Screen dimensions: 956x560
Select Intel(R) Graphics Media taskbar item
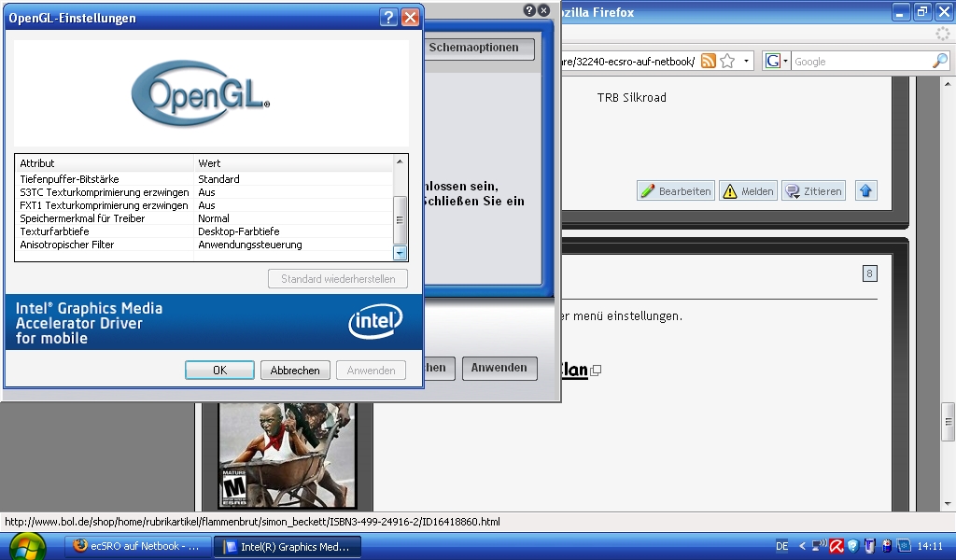pyautogui.click(x=286, y=546)
